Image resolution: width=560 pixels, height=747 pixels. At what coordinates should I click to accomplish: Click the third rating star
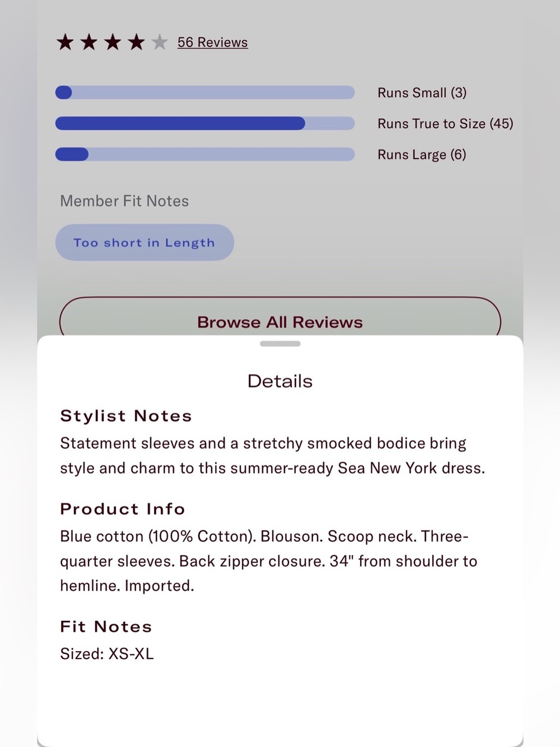tap(113, 42)
